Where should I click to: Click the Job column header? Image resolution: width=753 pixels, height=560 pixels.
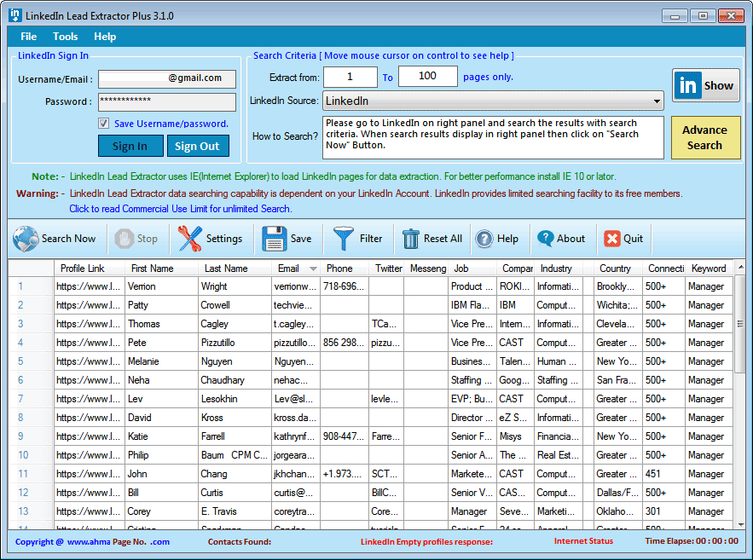click(472, 268)
